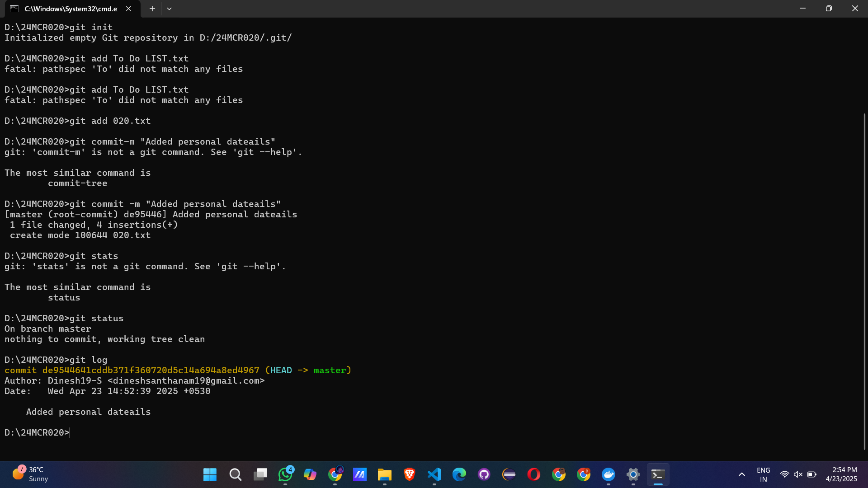This screenshot has height=488, width=868.
Task: Click the 'git log' command line
Action: coord(56,360)
